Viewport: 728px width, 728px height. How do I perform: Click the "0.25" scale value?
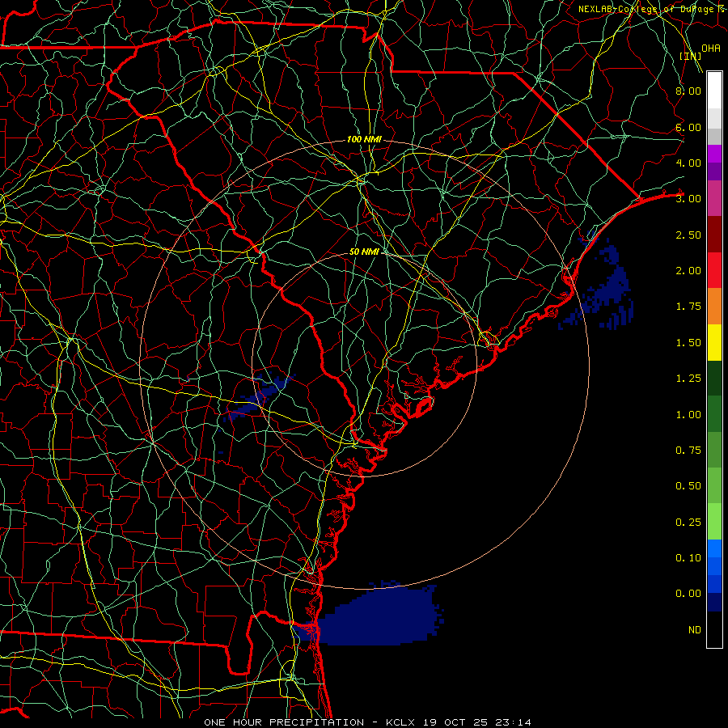688,523
